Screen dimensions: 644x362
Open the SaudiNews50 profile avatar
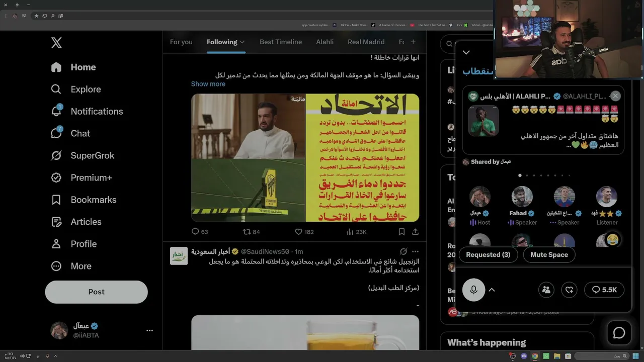(179, 256)
